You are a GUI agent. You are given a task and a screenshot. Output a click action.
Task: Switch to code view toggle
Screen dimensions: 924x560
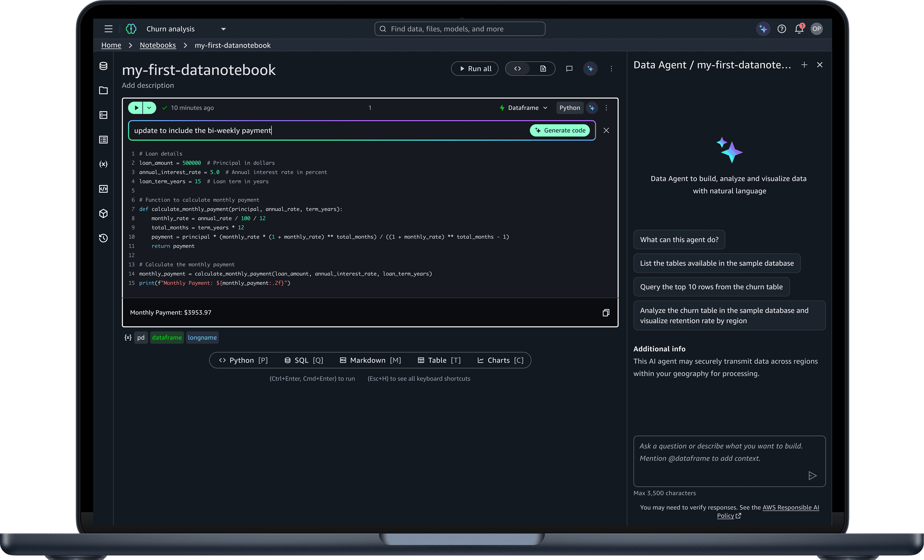518,69
